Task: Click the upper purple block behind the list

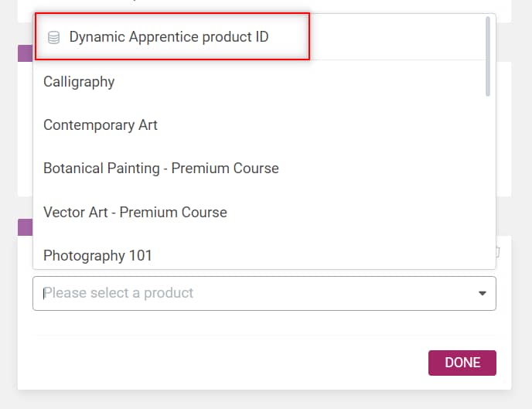Action: click(25, 53)
